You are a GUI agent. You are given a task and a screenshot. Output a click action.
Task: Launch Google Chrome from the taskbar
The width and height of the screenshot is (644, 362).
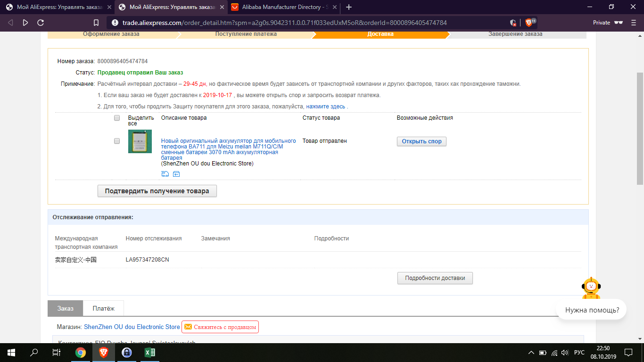click(81, 352)
